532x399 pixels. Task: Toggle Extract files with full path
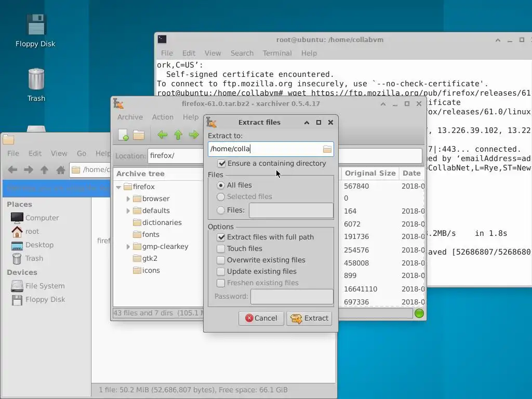coord(221,237)
